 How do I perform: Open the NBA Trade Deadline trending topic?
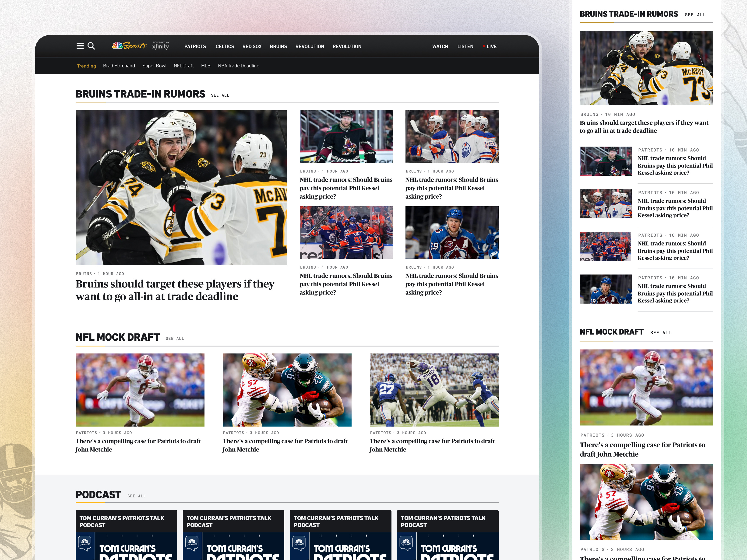pos(238,66)
